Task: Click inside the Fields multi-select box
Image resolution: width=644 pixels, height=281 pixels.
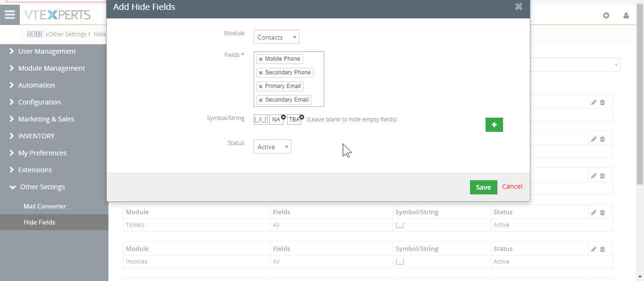Action: point(289,79)
